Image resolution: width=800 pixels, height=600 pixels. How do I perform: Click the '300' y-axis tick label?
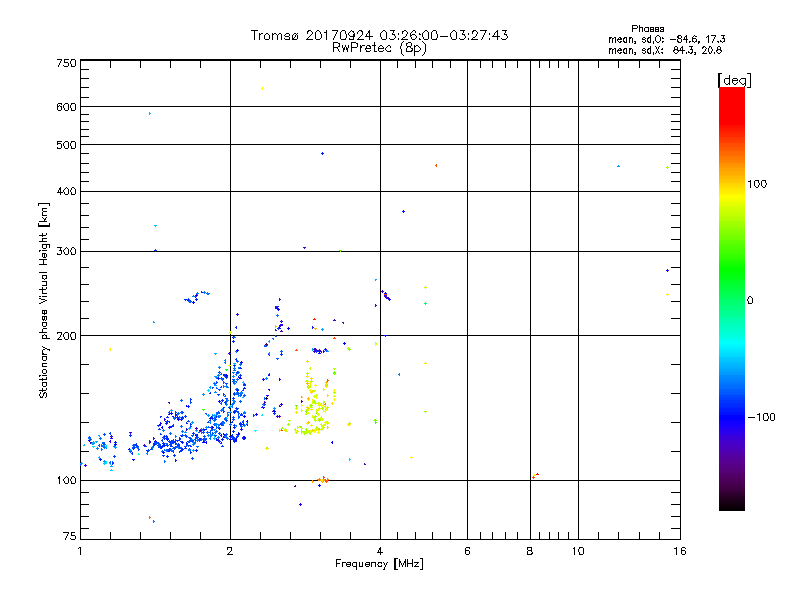(66, 251)
